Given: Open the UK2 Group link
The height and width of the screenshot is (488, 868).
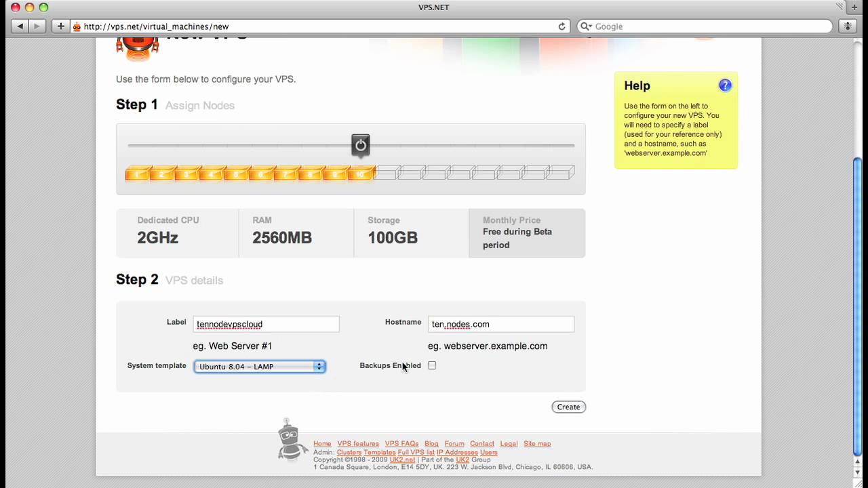Looking at the screenshot, I should [x=462, y=460].
